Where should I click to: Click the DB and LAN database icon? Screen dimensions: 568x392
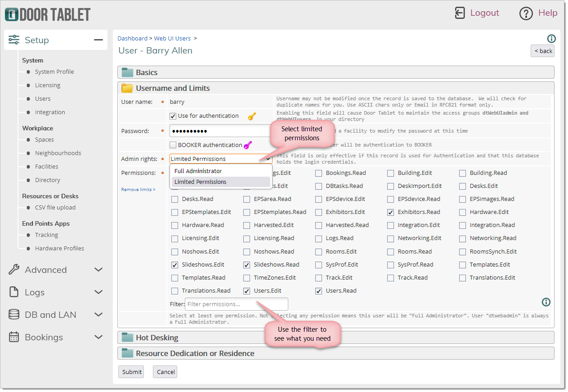(x=14, y=315)
